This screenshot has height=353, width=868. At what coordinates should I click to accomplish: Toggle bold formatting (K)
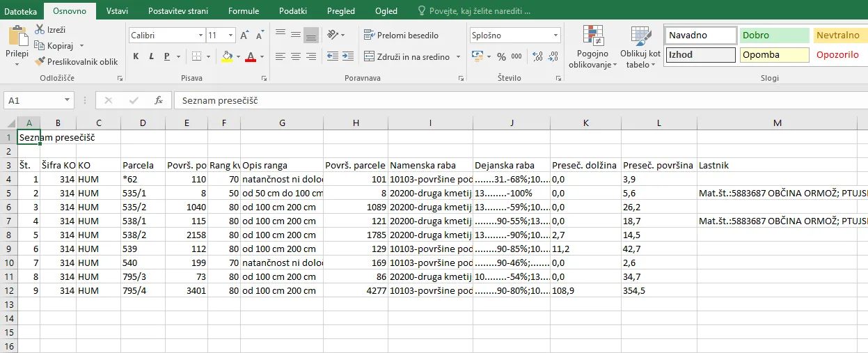(136, 56)
